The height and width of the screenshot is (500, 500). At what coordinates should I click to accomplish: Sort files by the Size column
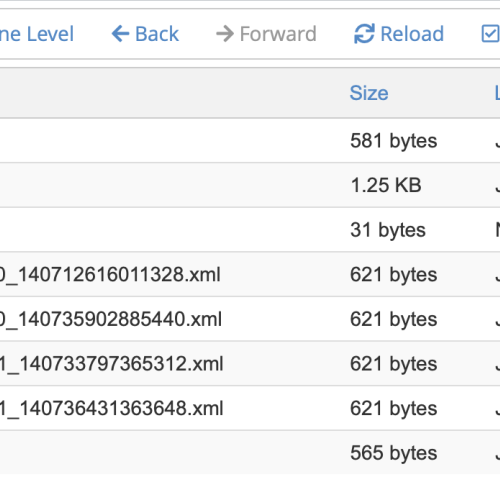pos(369,93)
